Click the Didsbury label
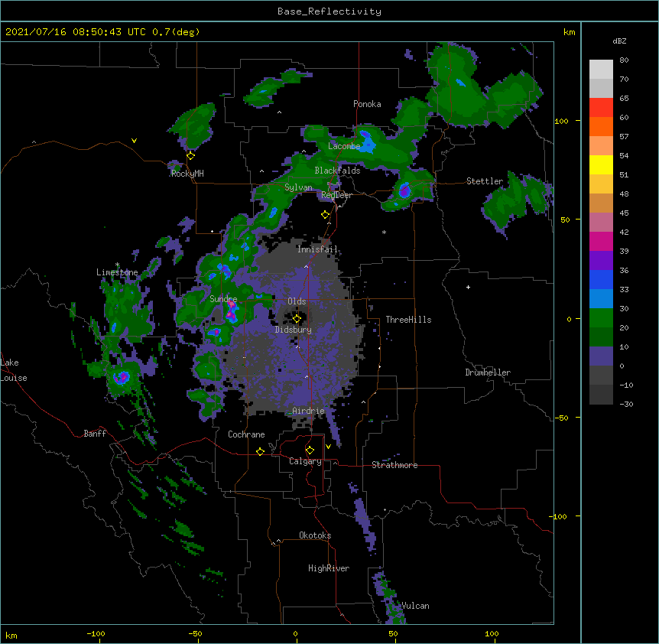Image resolution: width=659 pixels, height=644 pixels. pos(293,330)
